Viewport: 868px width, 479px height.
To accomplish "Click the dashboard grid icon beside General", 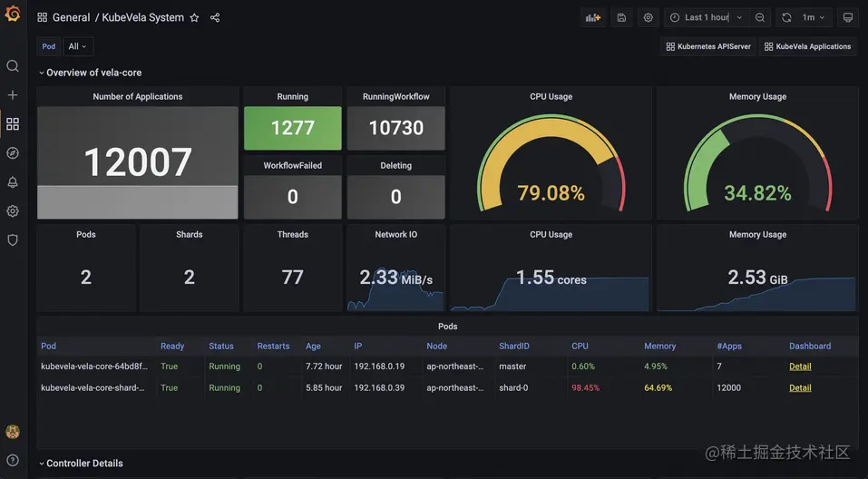I will coord(42,18).
